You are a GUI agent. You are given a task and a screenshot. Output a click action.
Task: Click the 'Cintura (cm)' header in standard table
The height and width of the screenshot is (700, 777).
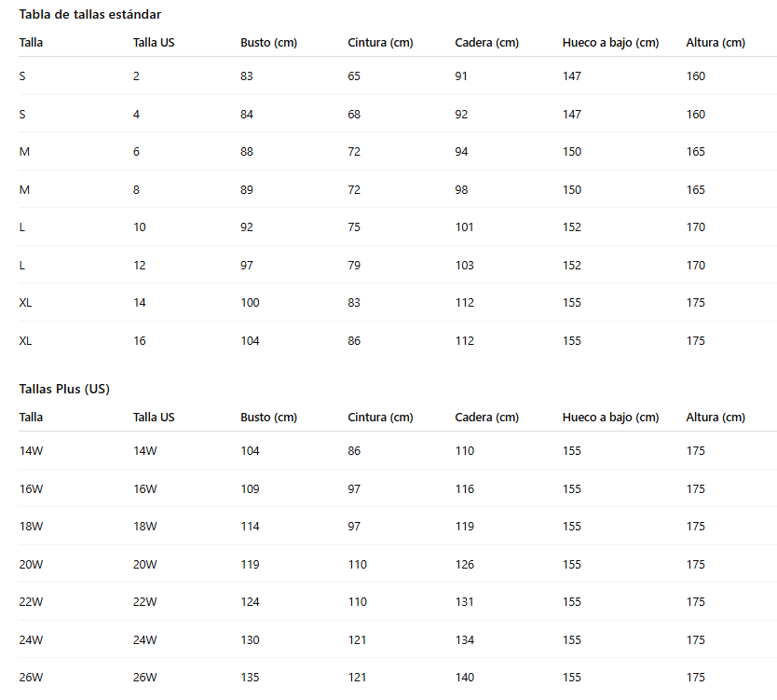380,43
